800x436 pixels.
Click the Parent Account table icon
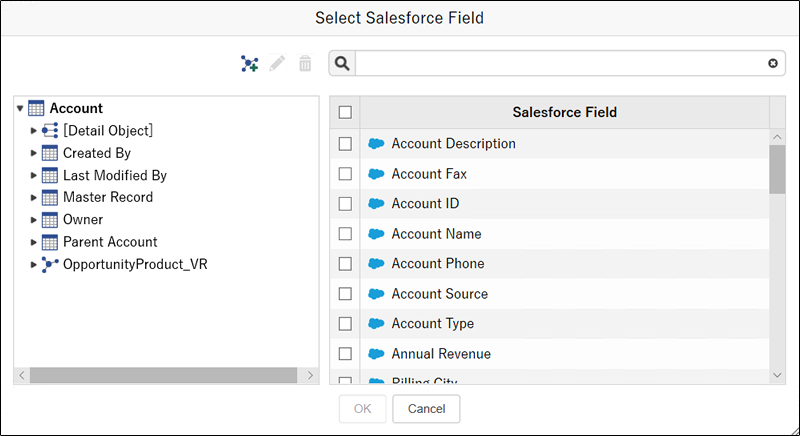[49, 242]
